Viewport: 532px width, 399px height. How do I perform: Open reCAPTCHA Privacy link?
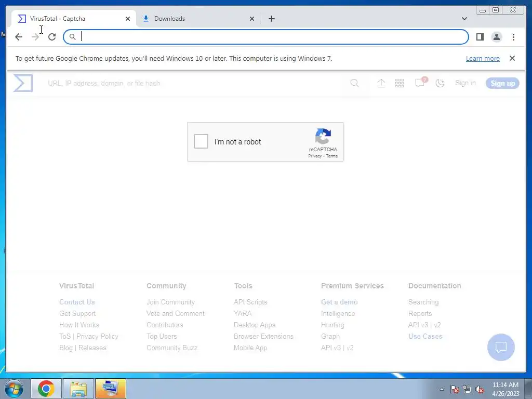tap(315, 156)
